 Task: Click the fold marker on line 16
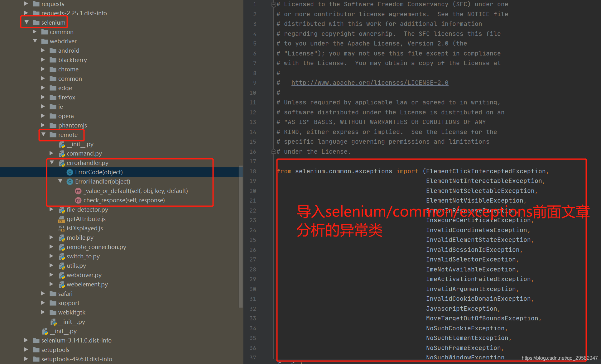click(273, 151)
